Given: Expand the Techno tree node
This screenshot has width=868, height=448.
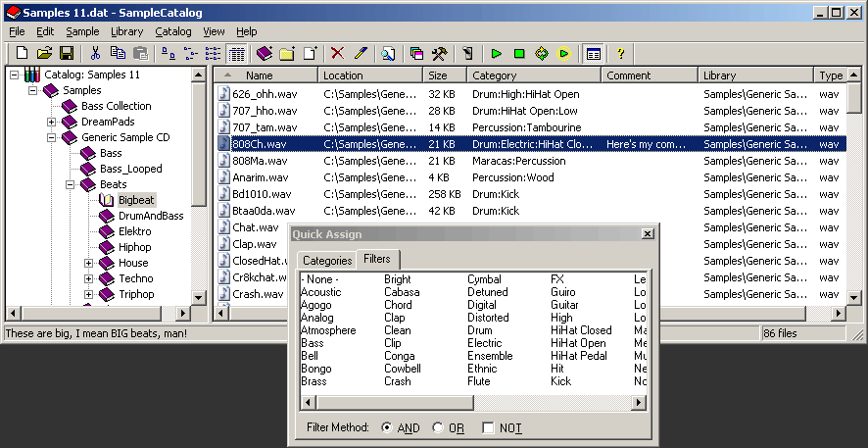Looking at the screenshot, I should 89,278.
